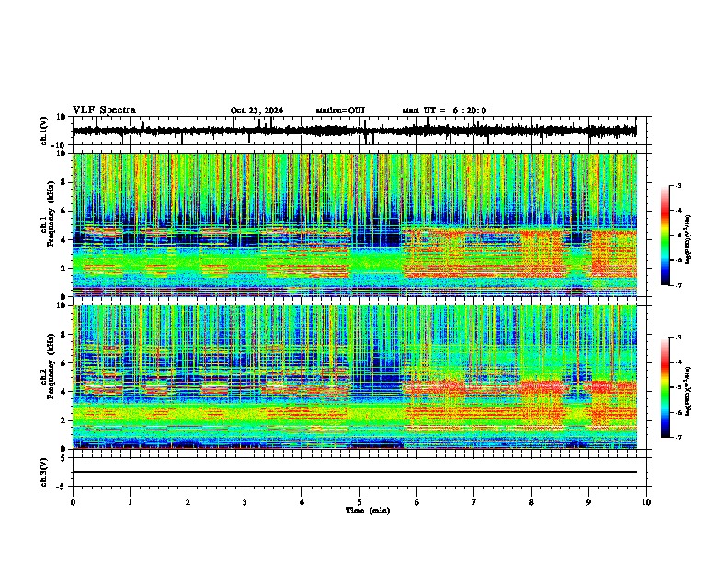Select the "start UT = 6:20:0" header text

tap(444, 110)
